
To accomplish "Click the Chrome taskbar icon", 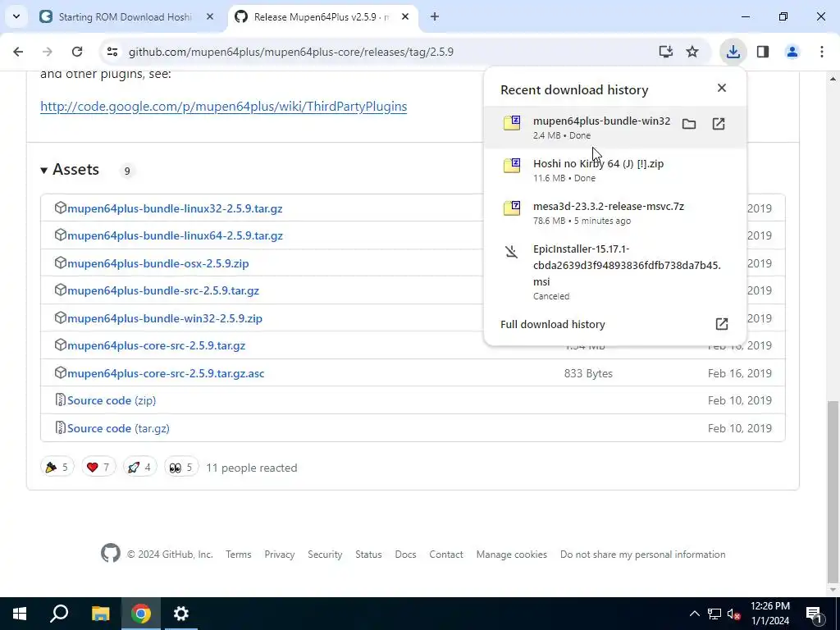I will tap(141, 614).
